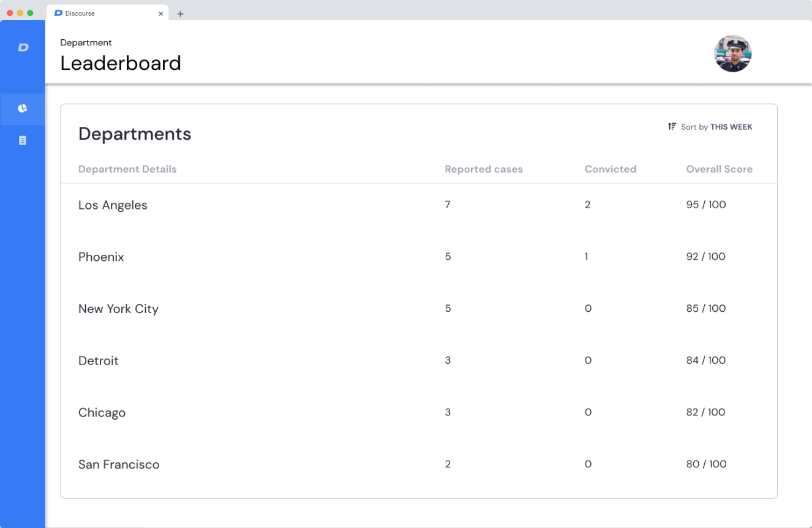
Task: Click the 84 / 100 overall score
Action: [x=706, y=360]
